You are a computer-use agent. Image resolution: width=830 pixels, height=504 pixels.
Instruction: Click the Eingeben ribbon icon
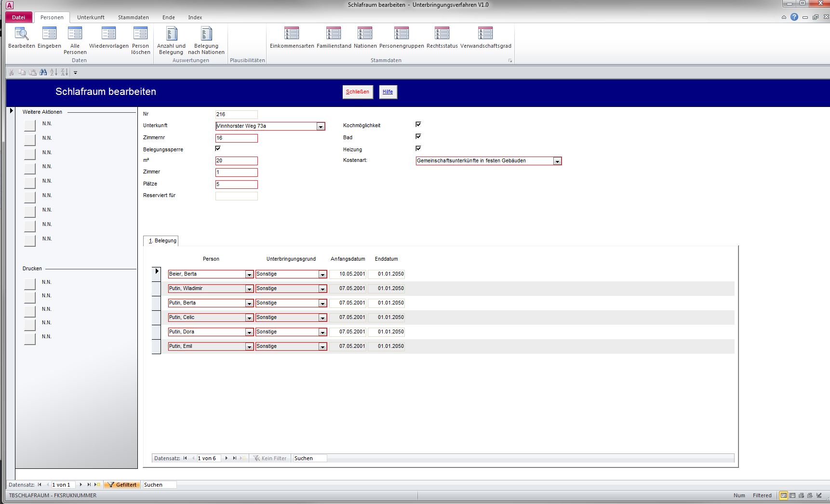(49, 38)
